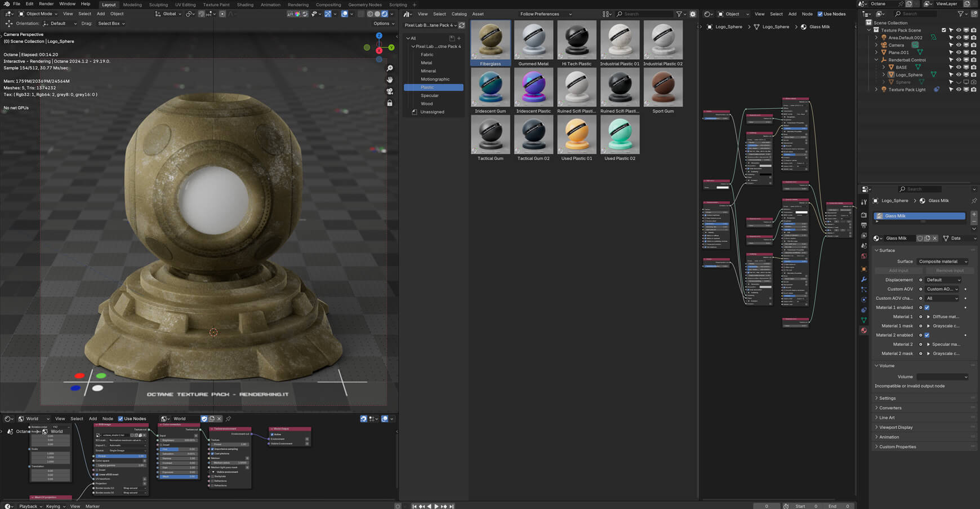Screen dimensions: 980x509
Task: Click the pin icon in properties header
Action: point(974,201)
